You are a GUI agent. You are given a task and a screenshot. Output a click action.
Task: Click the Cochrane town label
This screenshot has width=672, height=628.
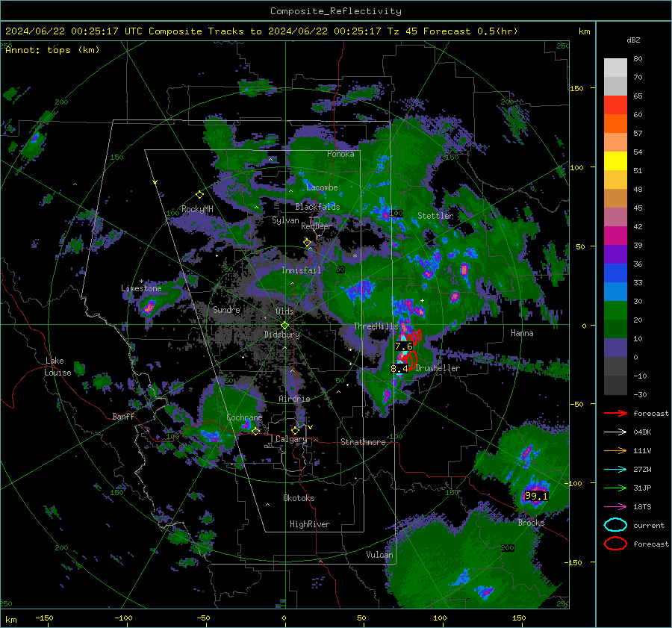[244, 417]
